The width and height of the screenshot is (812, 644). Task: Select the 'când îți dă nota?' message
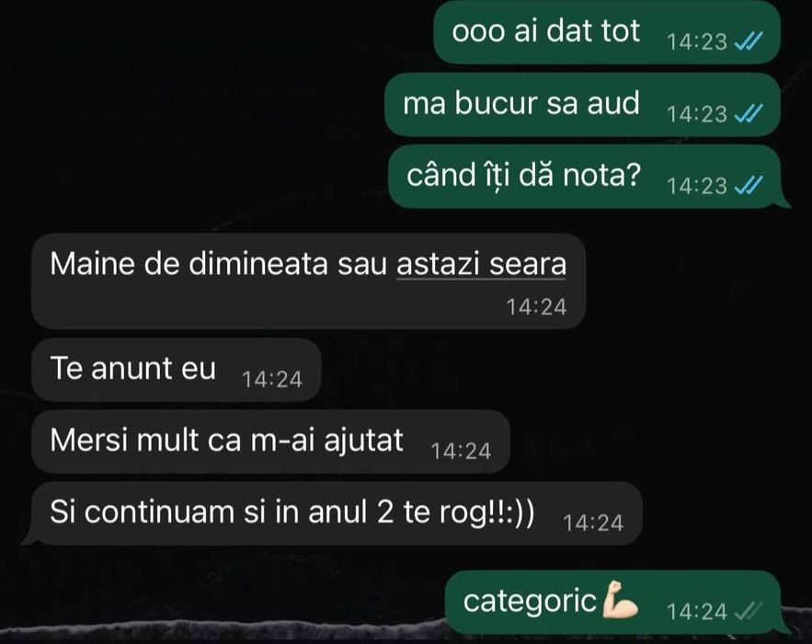[589, 176]
